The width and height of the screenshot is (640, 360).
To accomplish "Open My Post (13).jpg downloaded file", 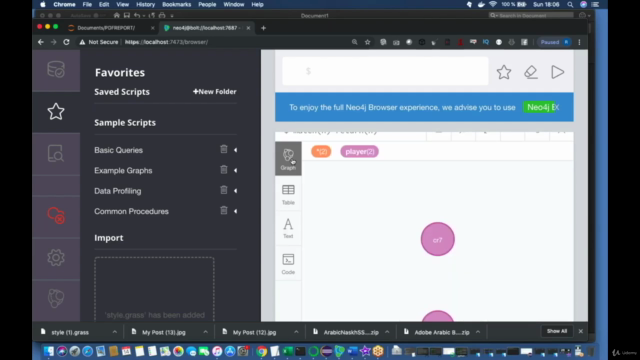I will tap(164, 332).
